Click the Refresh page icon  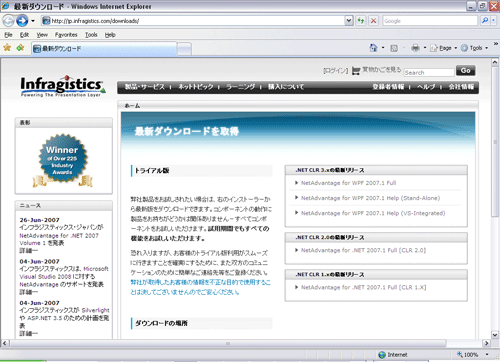(x=361, y=21)
